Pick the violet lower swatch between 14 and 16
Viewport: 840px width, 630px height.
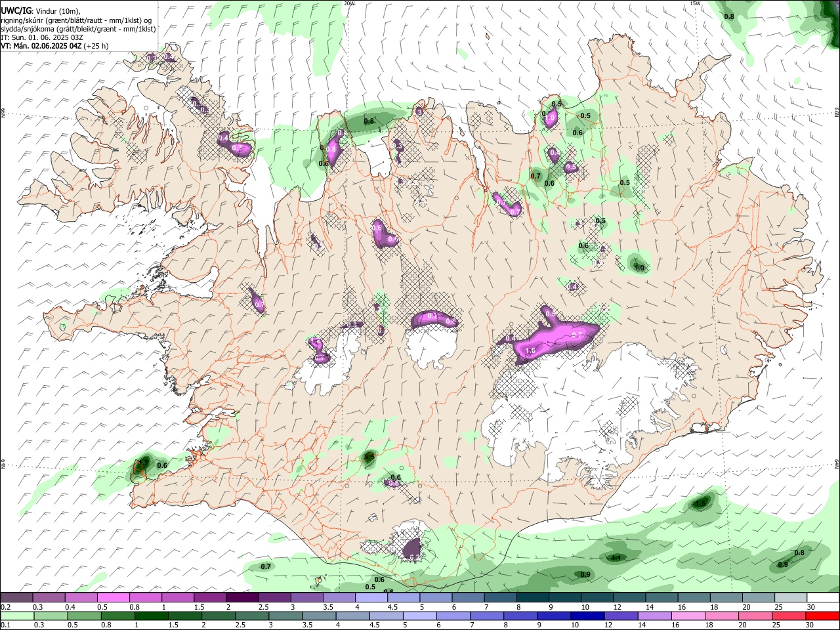click(x=654, y=616)
